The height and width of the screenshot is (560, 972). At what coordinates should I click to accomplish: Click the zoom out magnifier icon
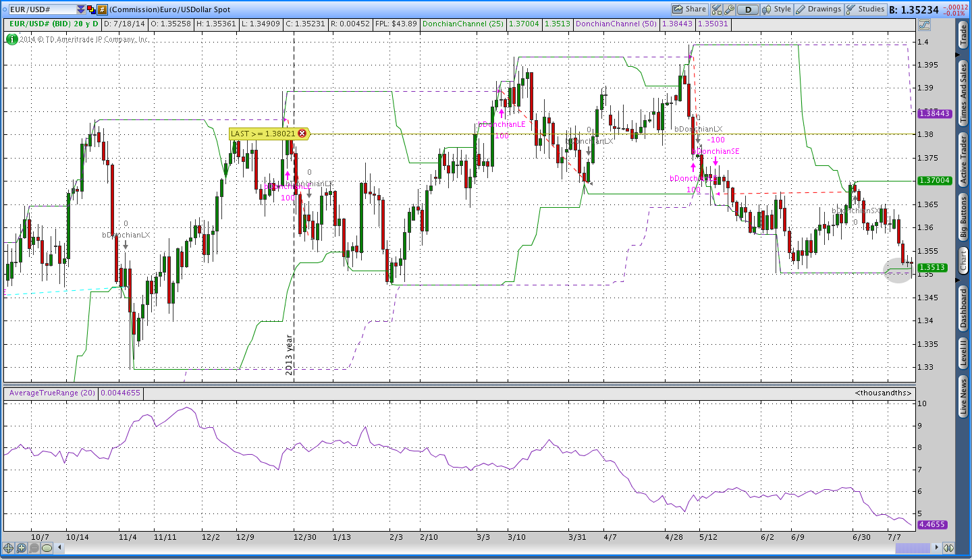[34, 549]
